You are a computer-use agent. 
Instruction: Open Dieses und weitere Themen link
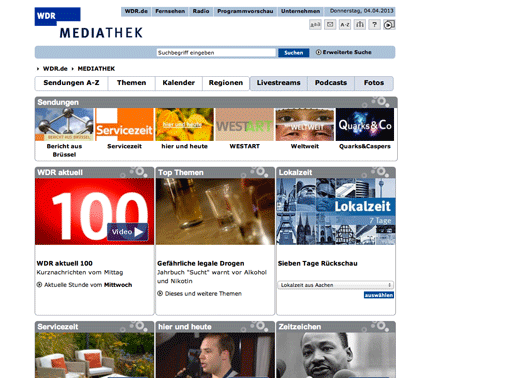[x=203, y=294]
